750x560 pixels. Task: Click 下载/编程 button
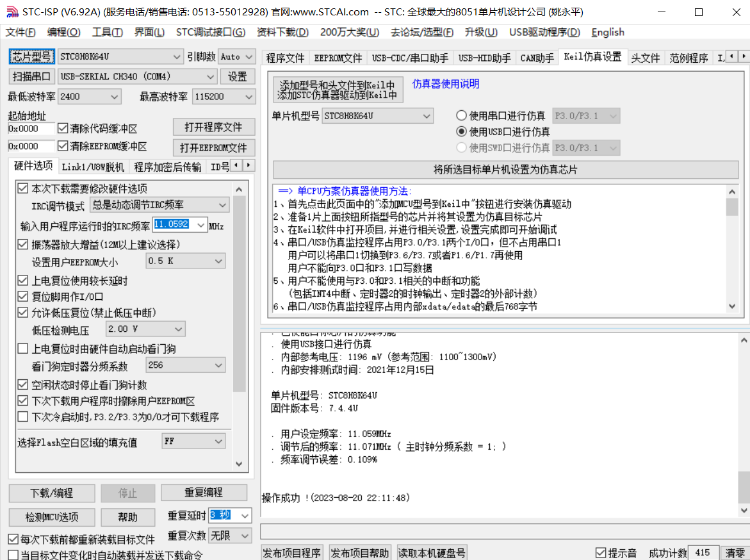(52, 493)
